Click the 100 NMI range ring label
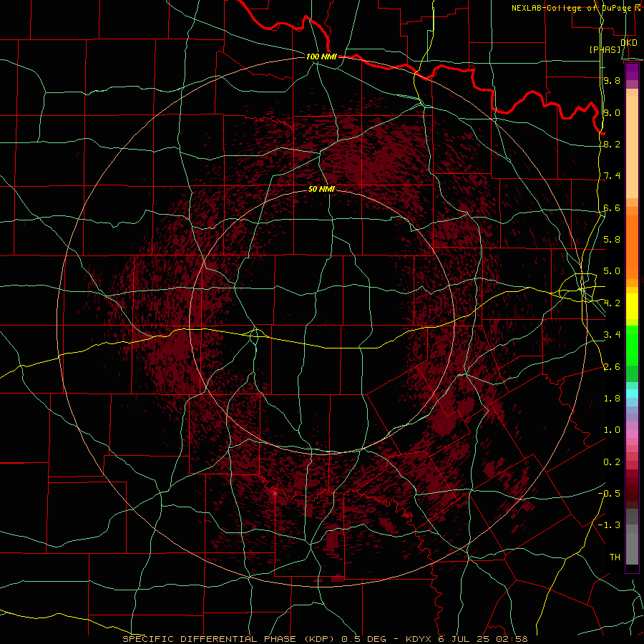Screen dimensions: 644x644 tap(321, 57)
